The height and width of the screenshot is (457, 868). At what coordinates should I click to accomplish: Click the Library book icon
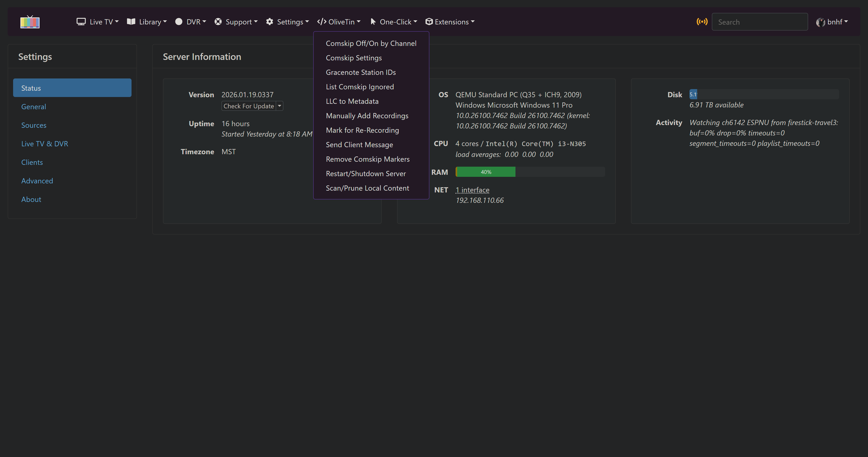pyautogui.click(x=131, y=21)
